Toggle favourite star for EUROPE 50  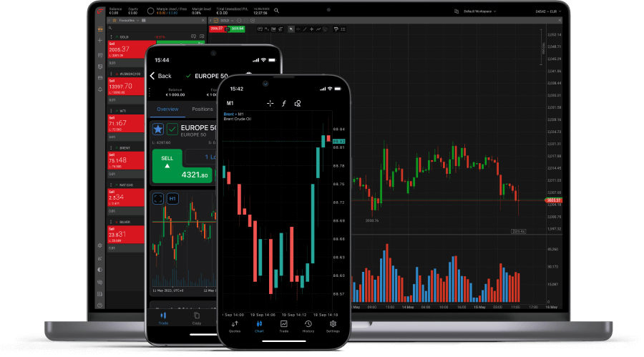pos(158,129)
